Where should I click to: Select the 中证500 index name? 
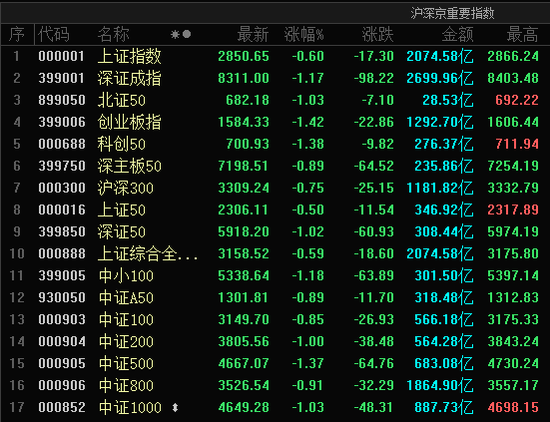(x=126, y=363)
